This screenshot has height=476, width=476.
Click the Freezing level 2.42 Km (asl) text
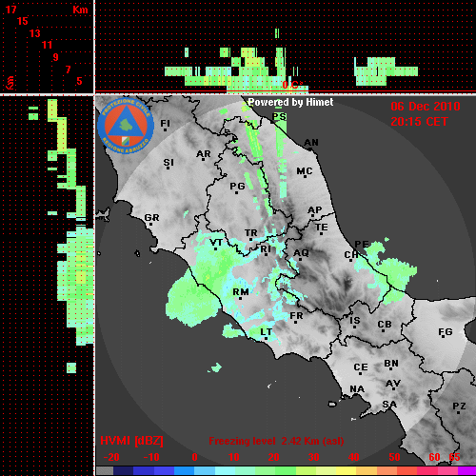tap(276, 441)
